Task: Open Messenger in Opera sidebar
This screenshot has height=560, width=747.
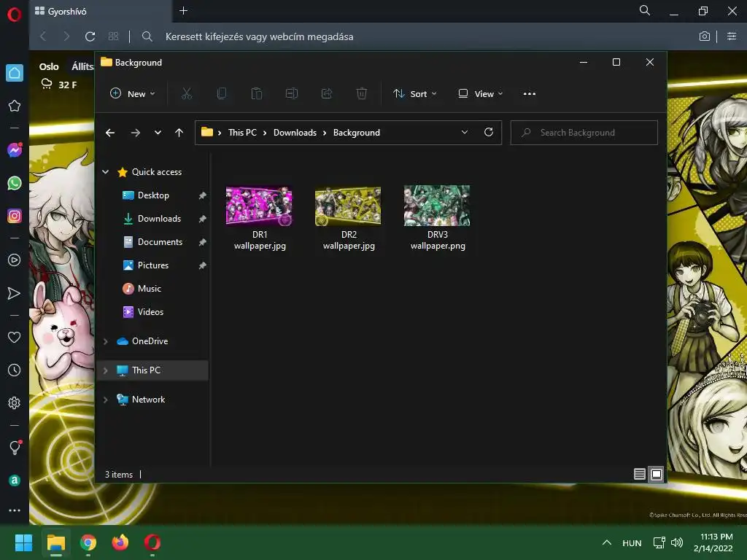Action: click(x=15, y=150)
